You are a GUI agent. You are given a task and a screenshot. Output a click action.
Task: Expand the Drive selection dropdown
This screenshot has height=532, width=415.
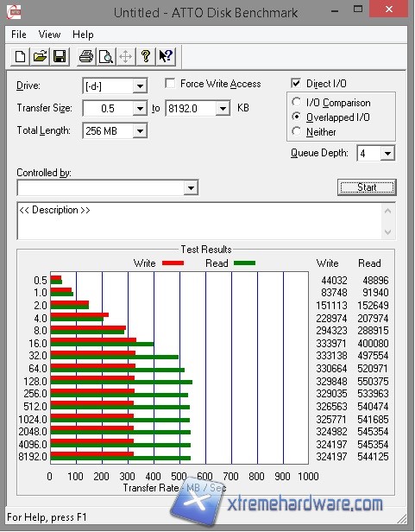point(140,85)
